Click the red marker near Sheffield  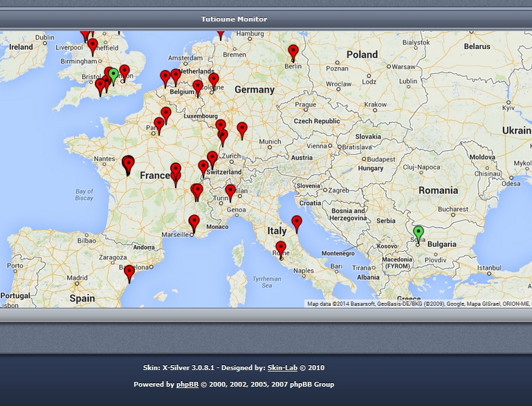coord(93,45)
